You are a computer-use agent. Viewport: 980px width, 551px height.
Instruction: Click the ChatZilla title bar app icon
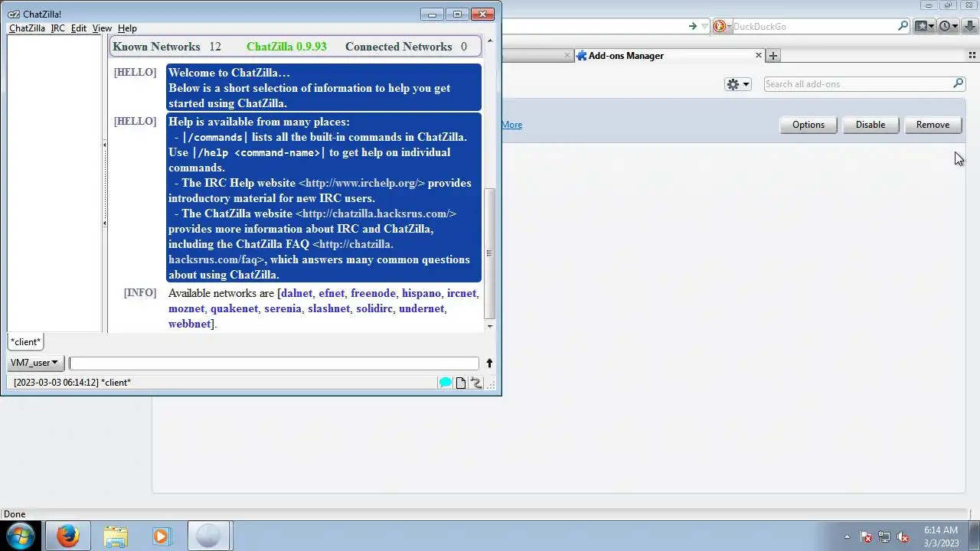pyautogui.click(x=14, y=14)
